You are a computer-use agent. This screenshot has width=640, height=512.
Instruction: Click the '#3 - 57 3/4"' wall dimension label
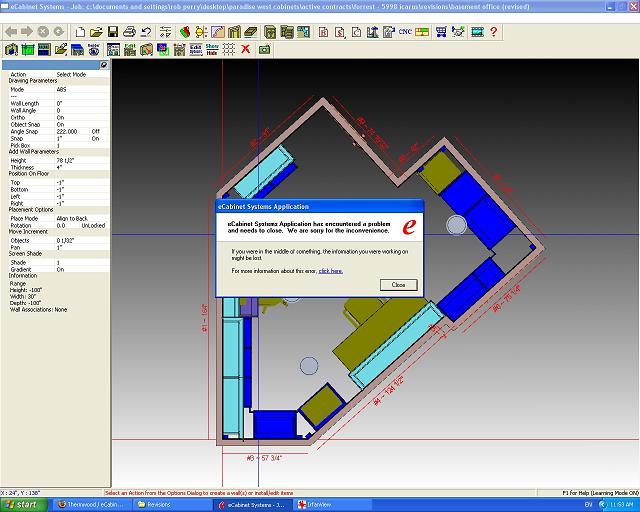(x=264, y=458)
